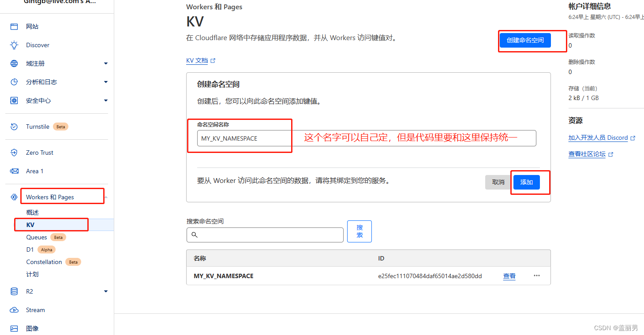Click the Workers 和 Pages diamond icon
Viewport: 644px width, 335px height.
14,197
